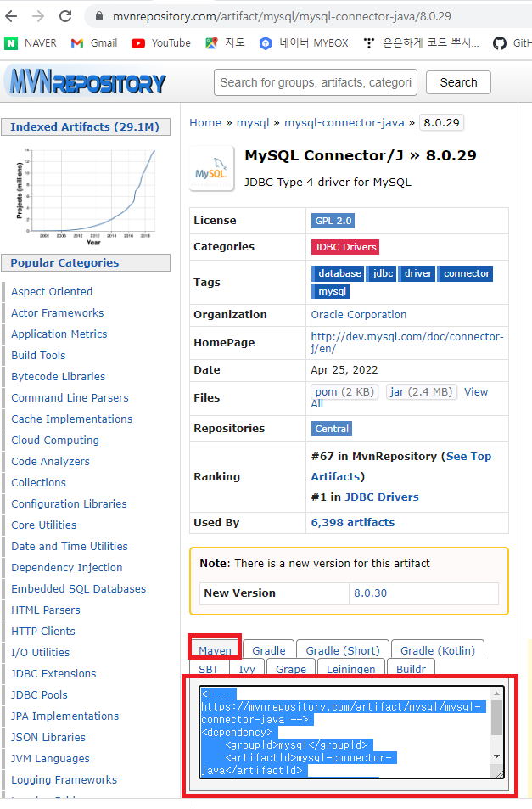This screenshot has height=809, width=532.
Task: Select the SBT tab
Action: point(209,669)
